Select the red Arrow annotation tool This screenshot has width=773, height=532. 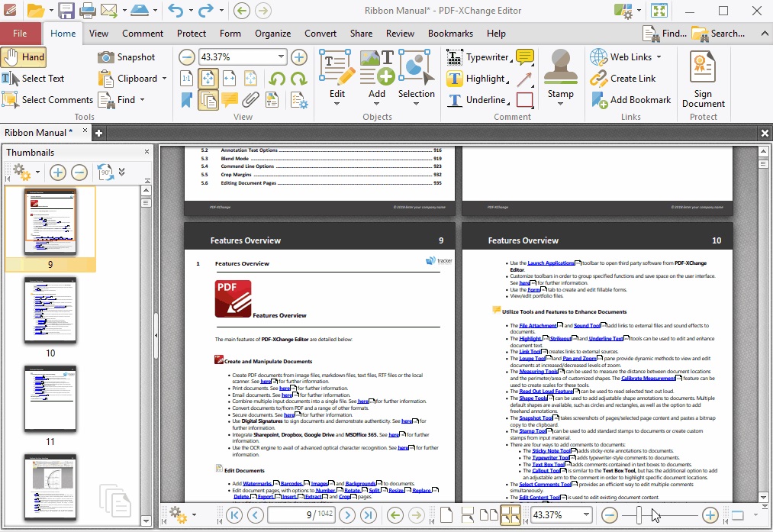click(x=524, y=79)
